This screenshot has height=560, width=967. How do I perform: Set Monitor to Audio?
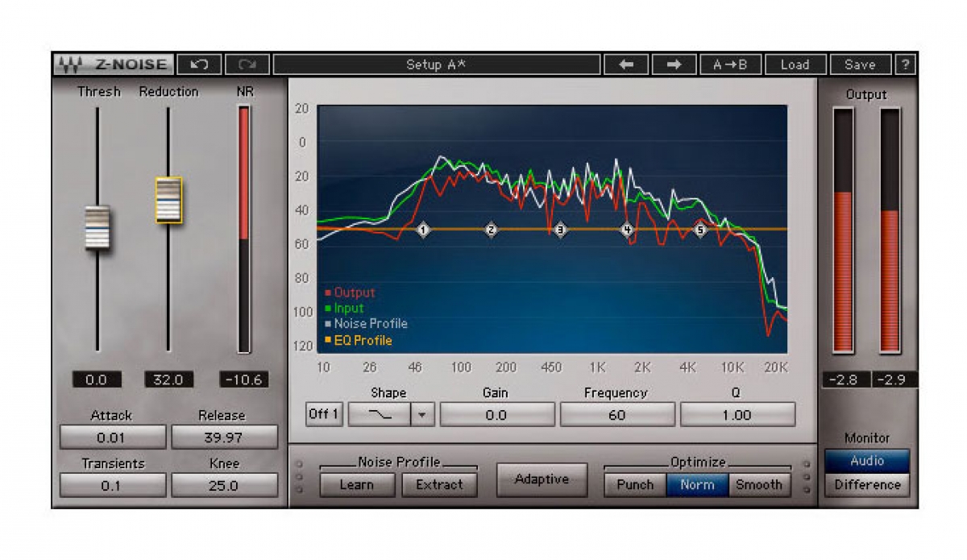coord(867,461)
